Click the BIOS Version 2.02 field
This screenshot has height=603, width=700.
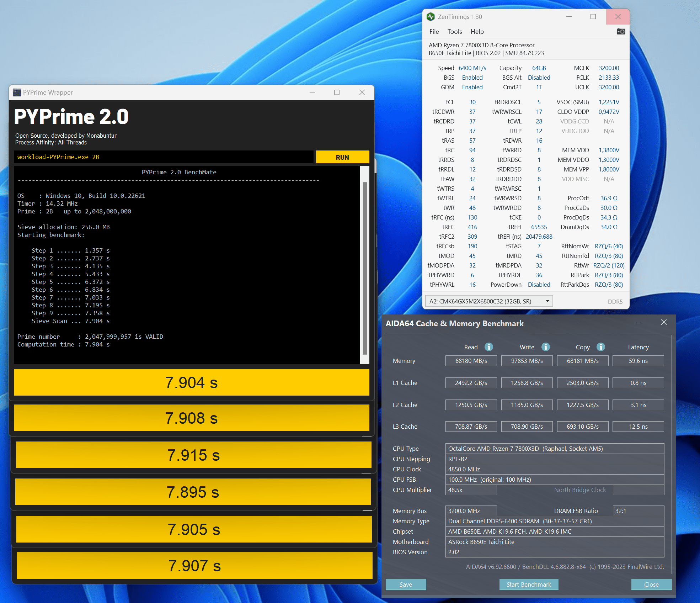(x=555, y=552)
